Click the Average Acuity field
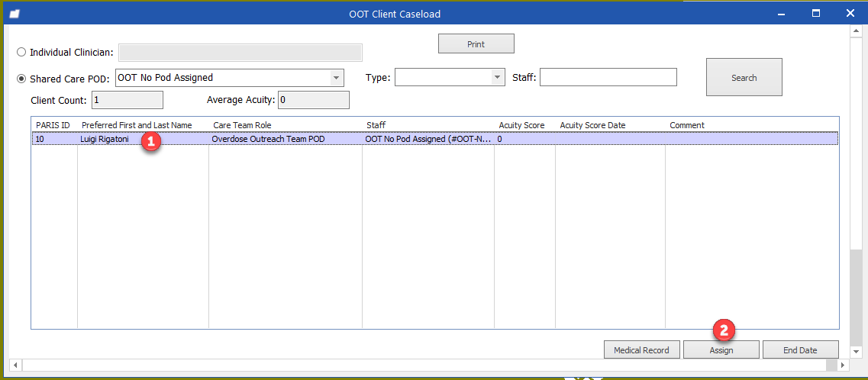This screenshot has height=380, width=868. click(x=314, y=100)
